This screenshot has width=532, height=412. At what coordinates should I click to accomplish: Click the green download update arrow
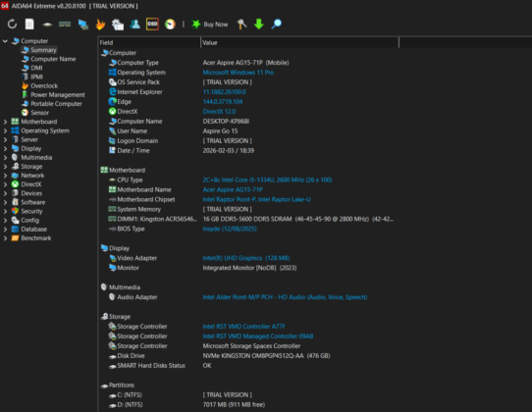click(x=259, y=25)
